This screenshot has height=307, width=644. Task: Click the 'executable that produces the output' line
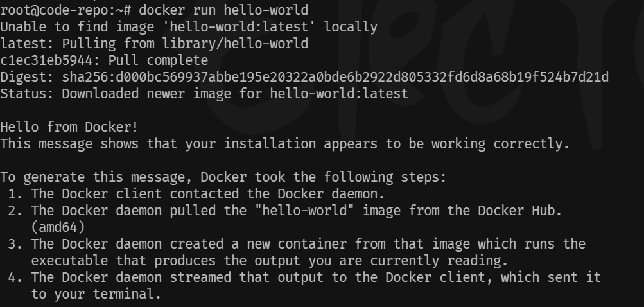(270, 261)
